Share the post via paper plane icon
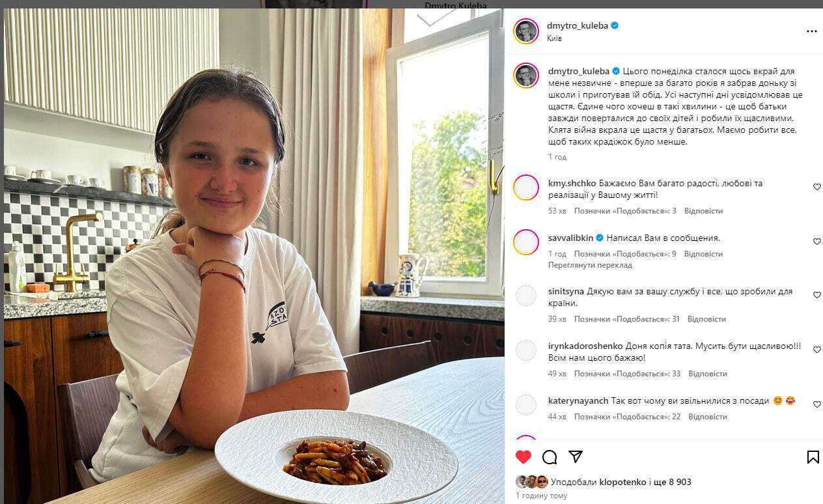823x504 pixels. [576, 456]
